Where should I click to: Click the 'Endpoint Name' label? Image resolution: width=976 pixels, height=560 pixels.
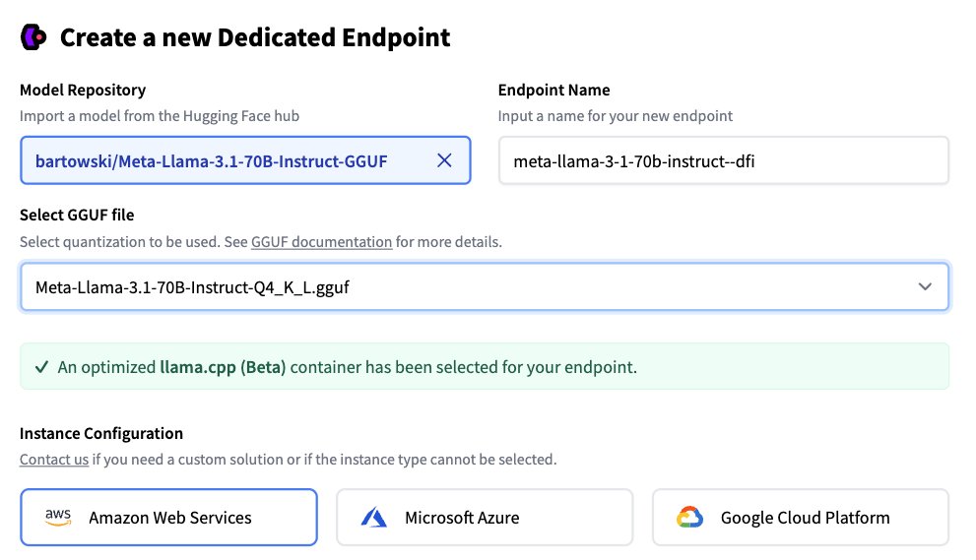pos(553,91)
